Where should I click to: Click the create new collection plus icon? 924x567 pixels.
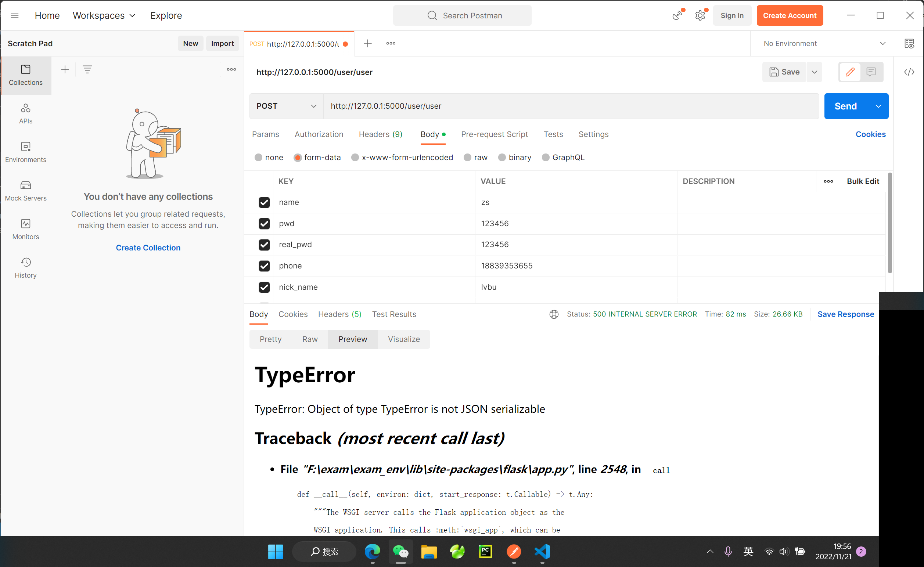65,69
